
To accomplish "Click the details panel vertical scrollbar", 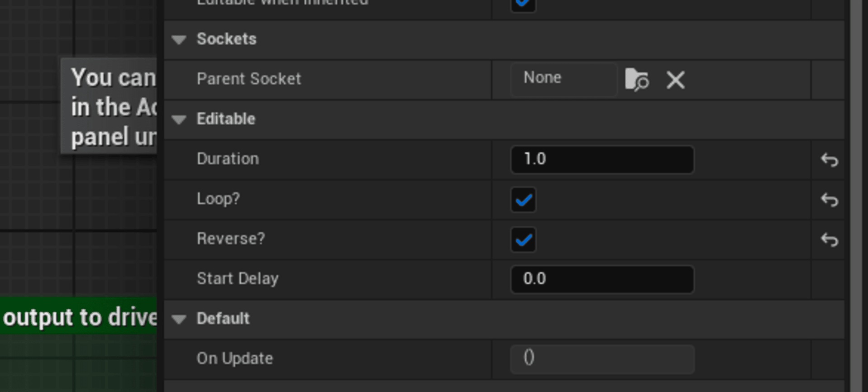I will (x=856, y=196).
